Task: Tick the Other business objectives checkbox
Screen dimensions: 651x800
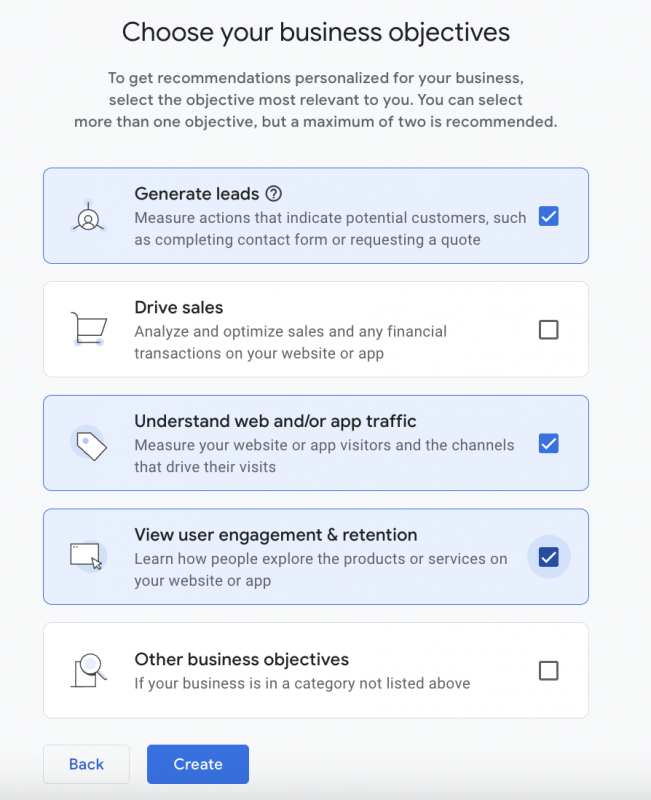Action: click(548, 670)
